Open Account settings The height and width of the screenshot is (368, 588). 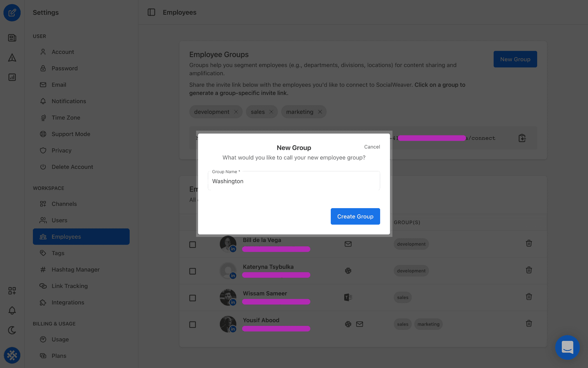tap(81, 52)
